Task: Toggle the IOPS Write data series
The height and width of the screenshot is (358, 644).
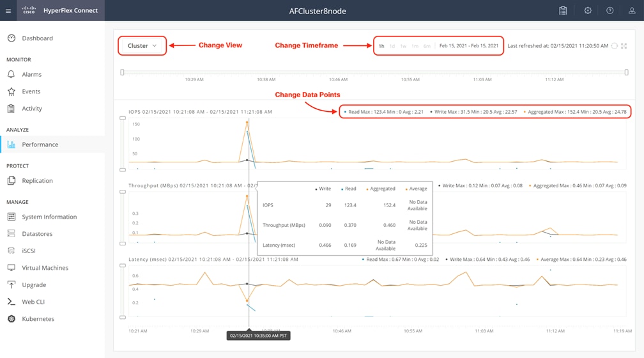Action: click(x=473, y=112)
